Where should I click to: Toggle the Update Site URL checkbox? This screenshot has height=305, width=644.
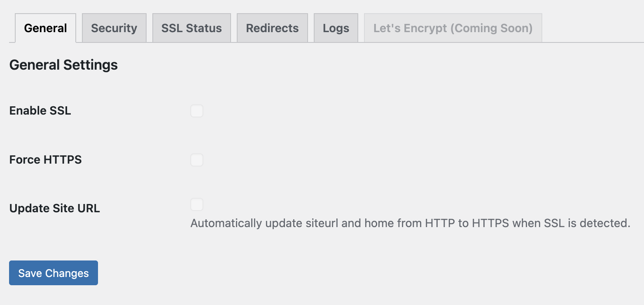click(197, 204)
